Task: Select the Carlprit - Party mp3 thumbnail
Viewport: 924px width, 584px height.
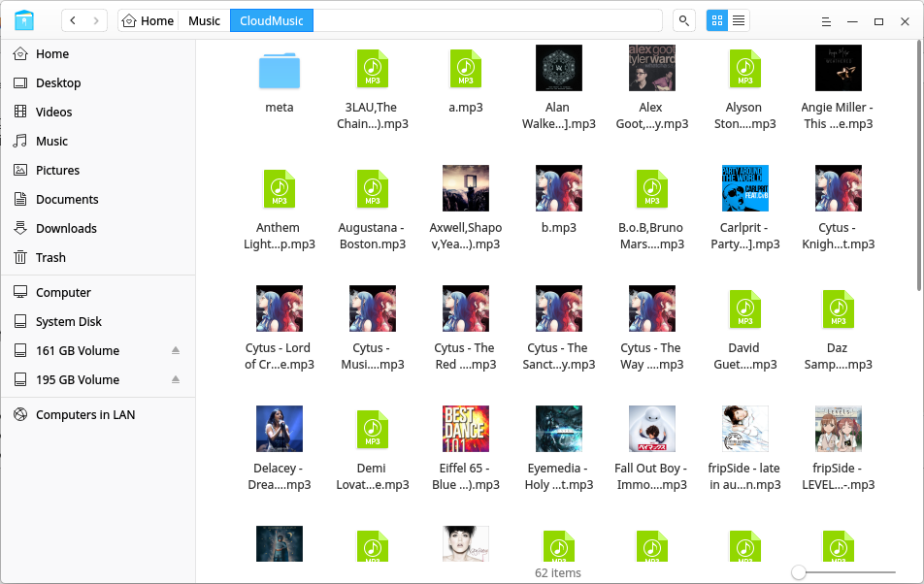Action: click(744, 188)
